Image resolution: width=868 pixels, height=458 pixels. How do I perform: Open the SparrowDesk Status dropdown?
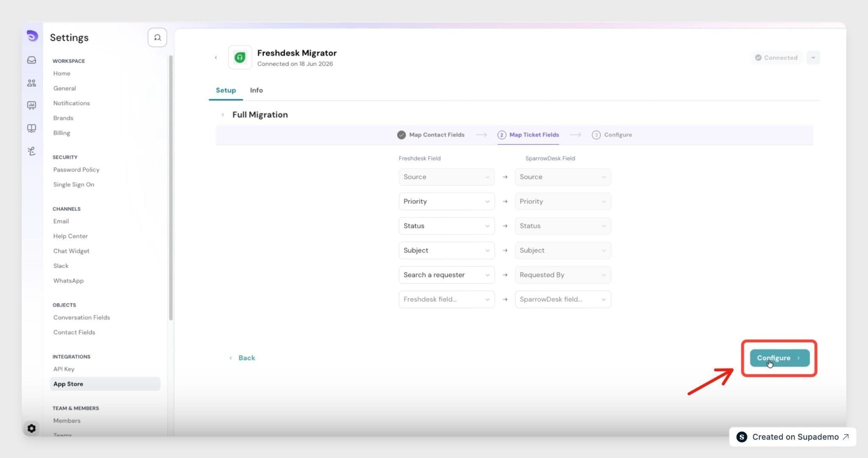[563, 226]
